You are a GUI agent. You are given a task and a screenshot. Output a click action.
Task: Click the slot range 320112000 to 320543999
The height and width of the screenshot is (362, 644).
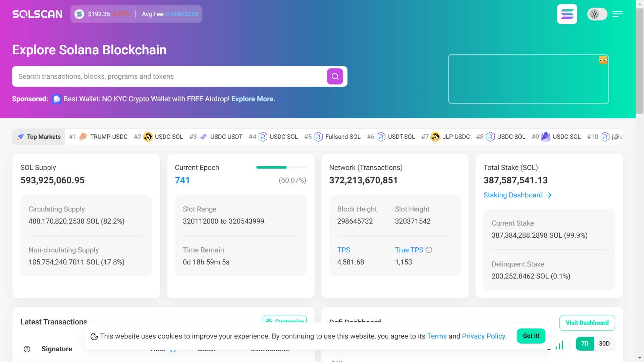point(223,221)
